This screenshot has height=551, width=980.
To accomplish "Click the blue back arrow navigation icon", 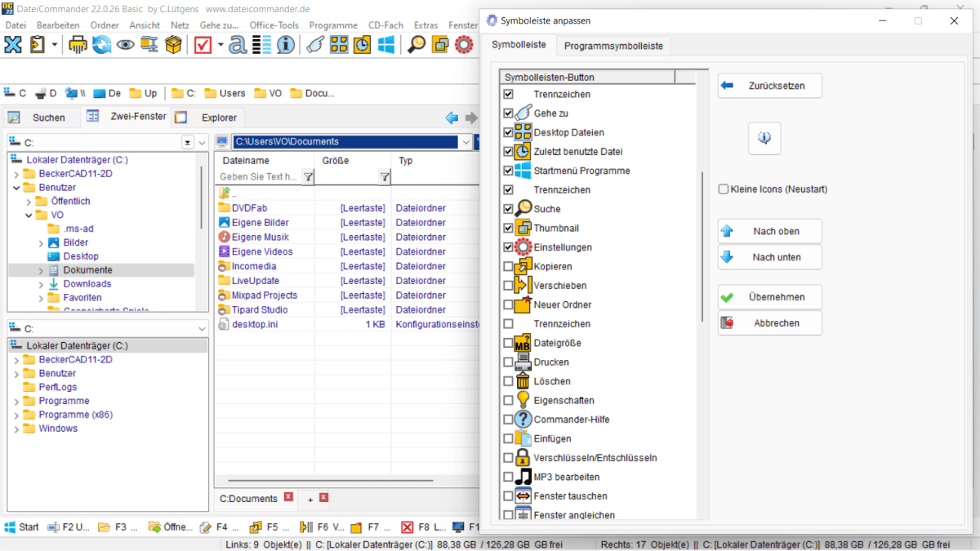I will [452, 118].
